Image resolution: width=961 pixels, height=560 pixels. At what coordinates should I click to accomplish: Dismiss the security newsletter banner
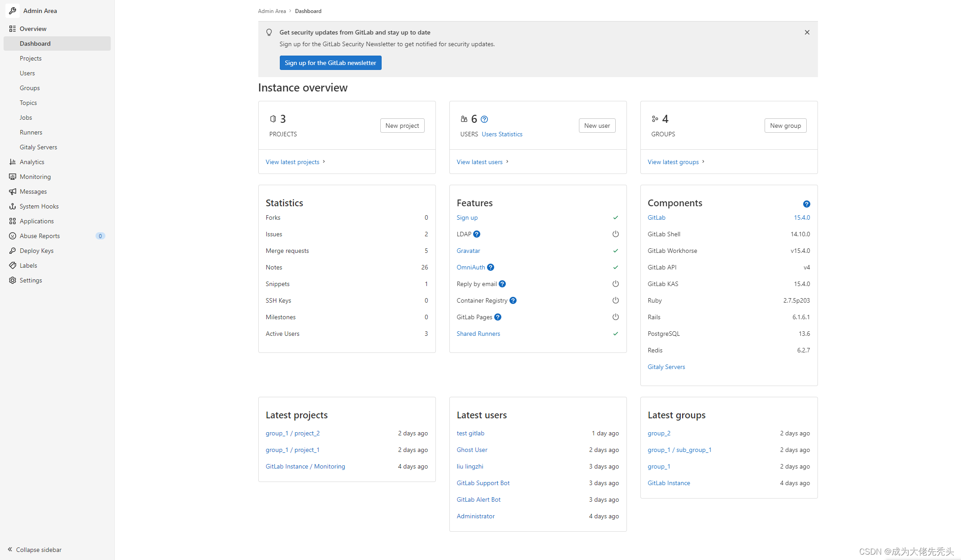pos(807,32)
